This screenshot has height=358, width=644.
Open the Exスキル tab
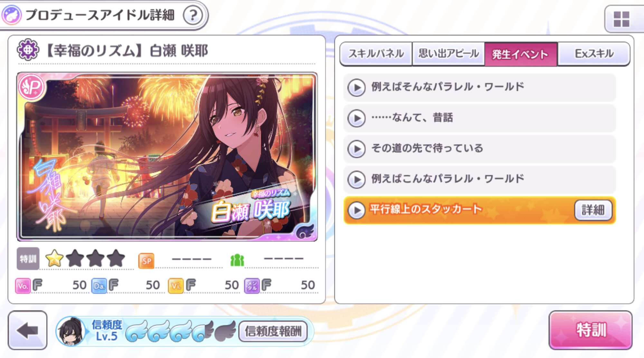coord(594,54)
